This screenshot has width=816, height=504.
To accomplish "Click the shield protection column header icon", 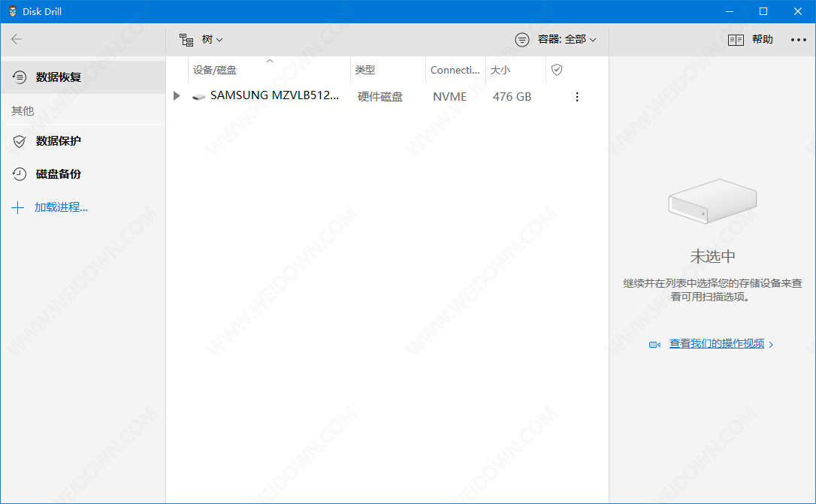I will pyautogui.click(x=557, y=70).
